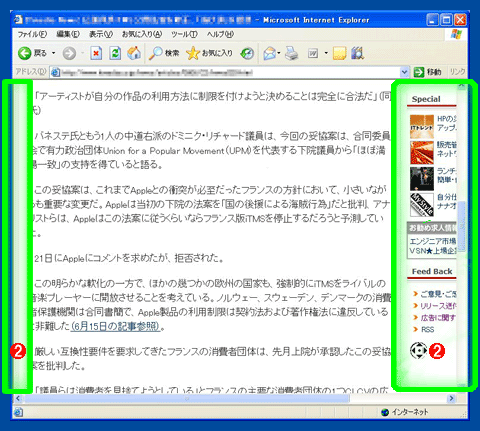Click the Windows flag logo throbber
480x431 pixels.
coord(456,35)
